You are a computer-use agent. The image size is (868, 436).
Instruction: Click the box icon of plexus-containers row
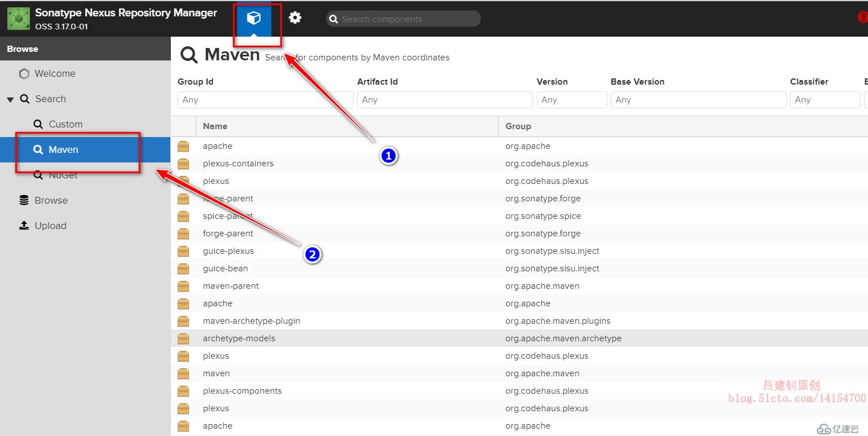click(183, 164)
